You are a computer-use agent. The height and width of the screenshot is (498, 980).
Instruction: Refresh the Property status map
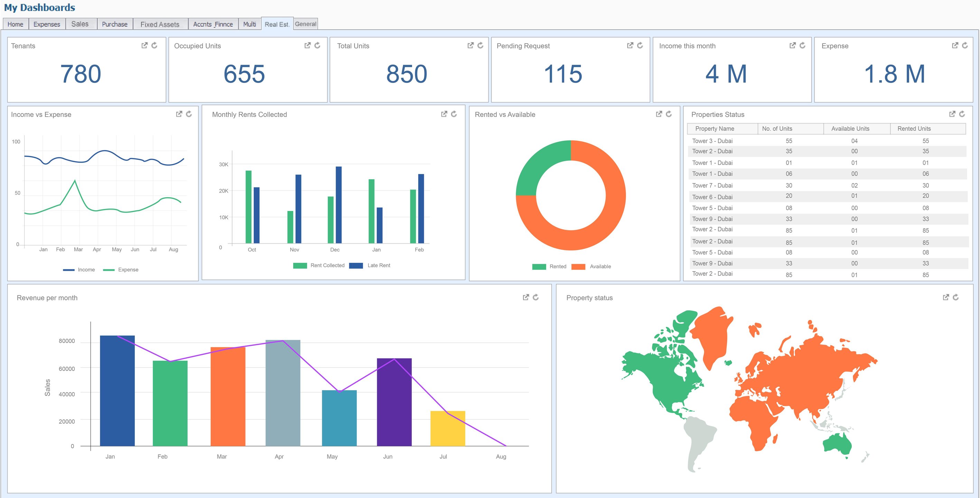point(956,297)
